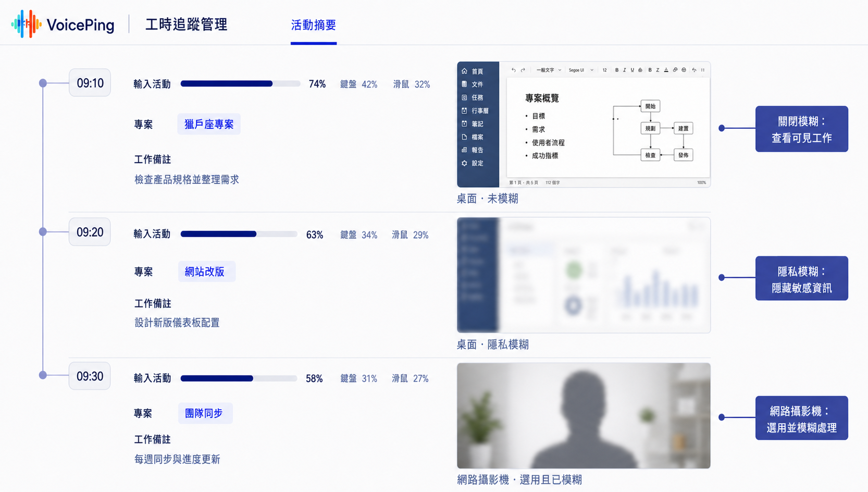Click the 112 個字 word count

pos(552,183)
